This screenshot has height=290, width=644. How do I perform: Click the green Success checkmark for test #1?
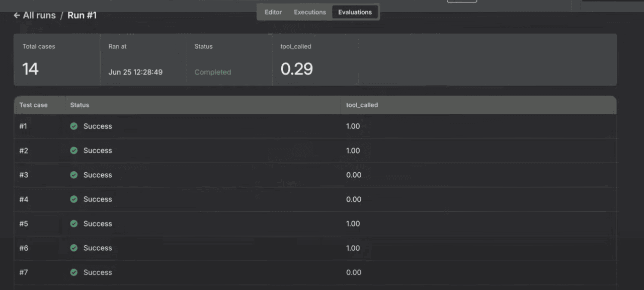click(74, 126)
